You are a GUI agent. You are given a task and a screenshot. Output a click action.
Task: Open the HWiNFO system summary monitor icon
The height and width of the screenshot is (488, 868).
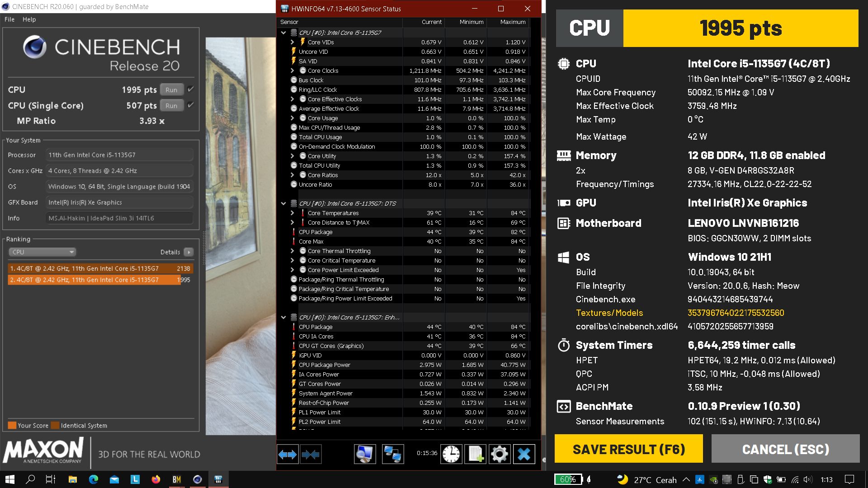click(364, 454)
